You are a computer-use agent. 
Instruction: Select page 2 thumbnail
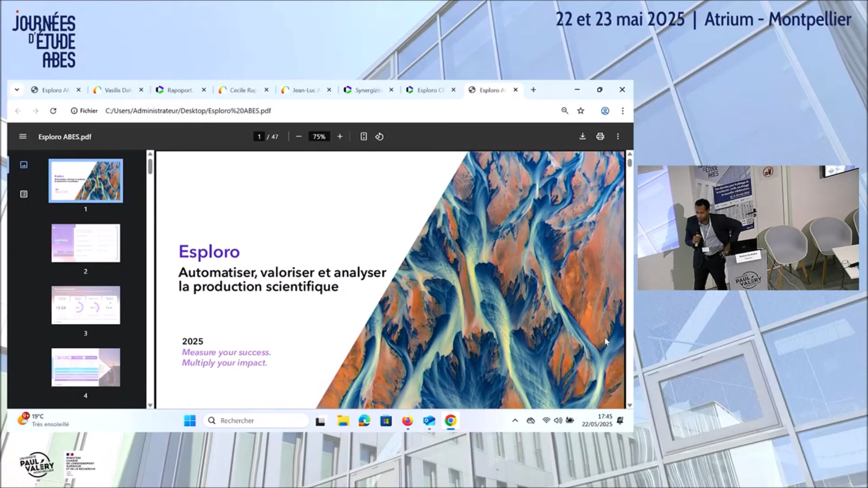point(85,243)
